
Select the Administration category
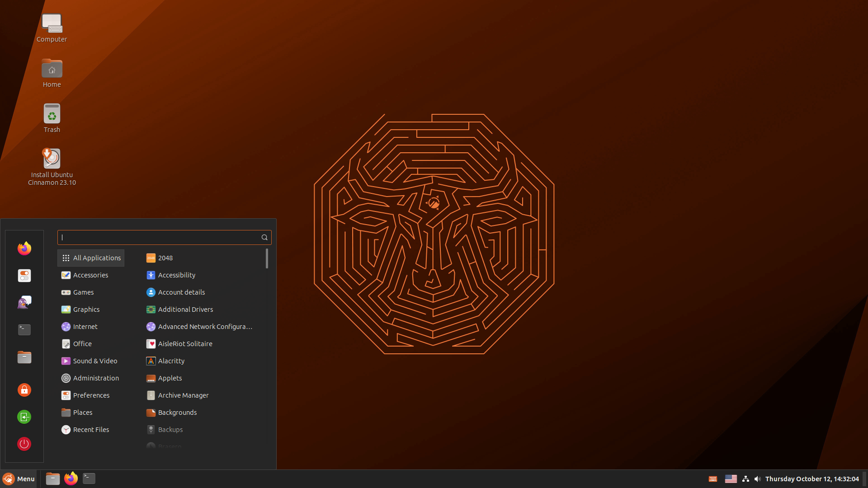tap(91, 378)
